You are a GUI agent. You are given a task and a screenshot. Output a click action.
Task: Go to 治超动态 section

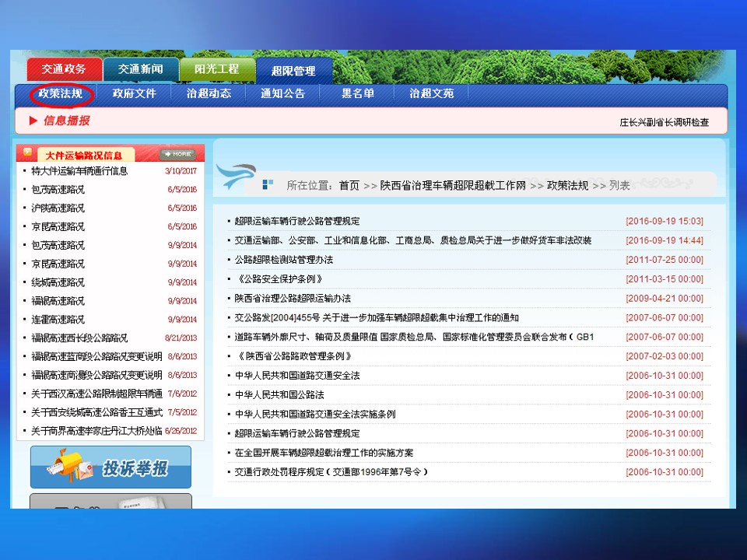(209, 93)
